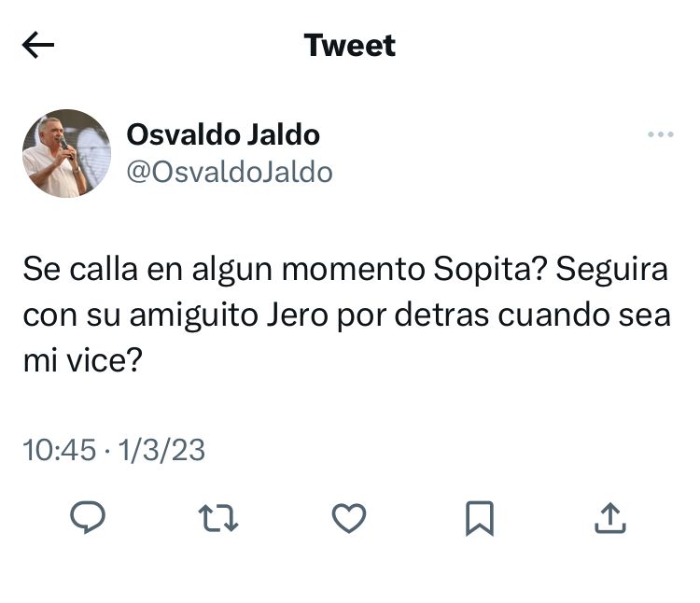
Task: Go back using the left arrow
Action: (38, 46)
